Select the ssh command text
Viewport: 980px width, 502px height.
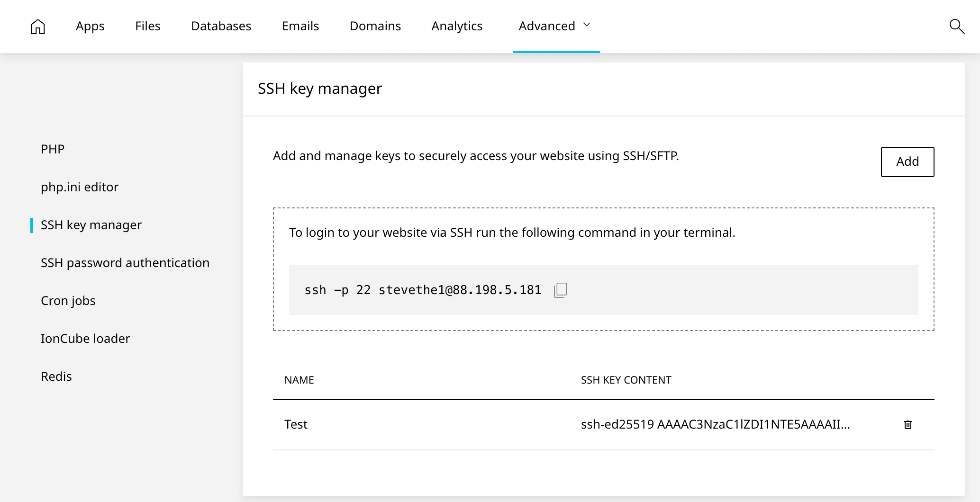pos(422,290)
